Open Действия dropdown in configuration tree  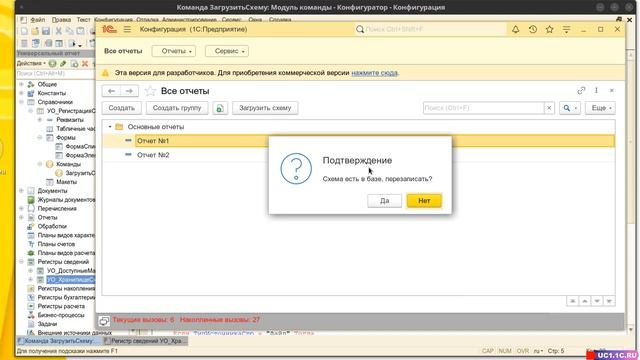click(x=31, y=63)
